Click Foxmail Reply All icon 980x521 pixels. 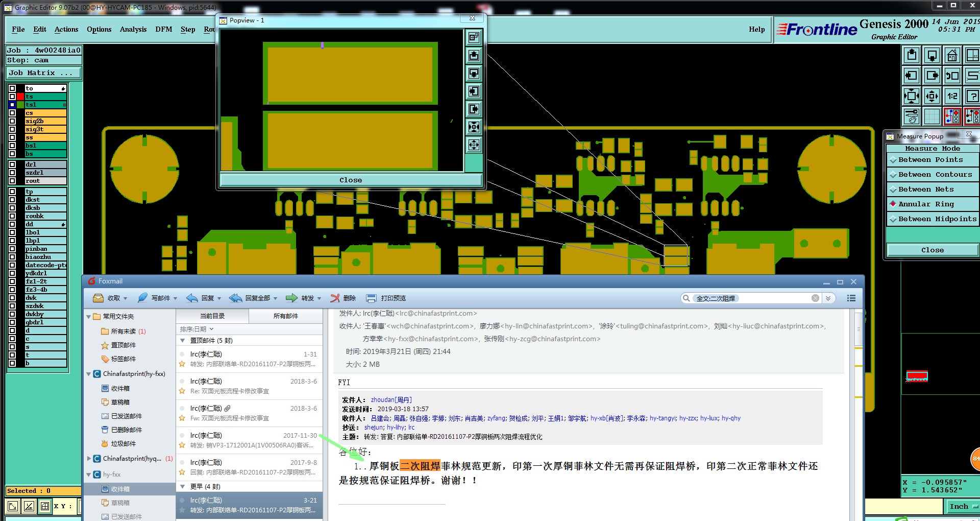point(236,298)
